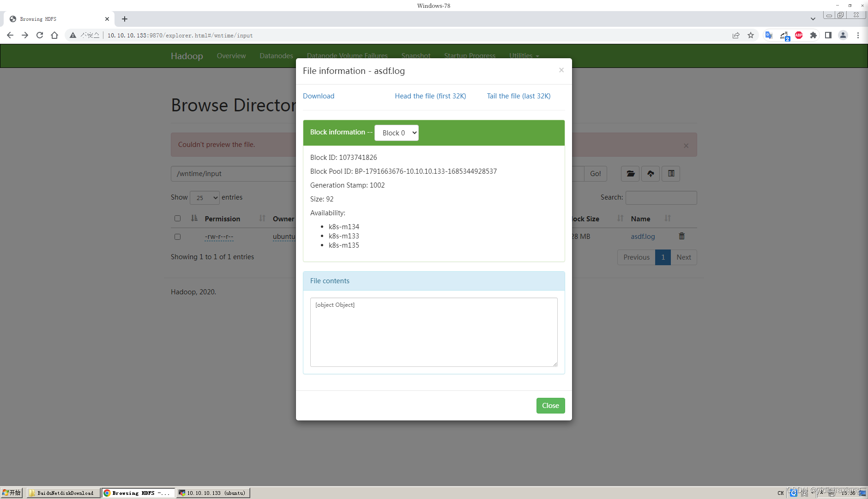This screenshot has width=868, height=499.
Task: Open the Chrome profile avatar
Action: pyautogui.click(x=843, y=35)
